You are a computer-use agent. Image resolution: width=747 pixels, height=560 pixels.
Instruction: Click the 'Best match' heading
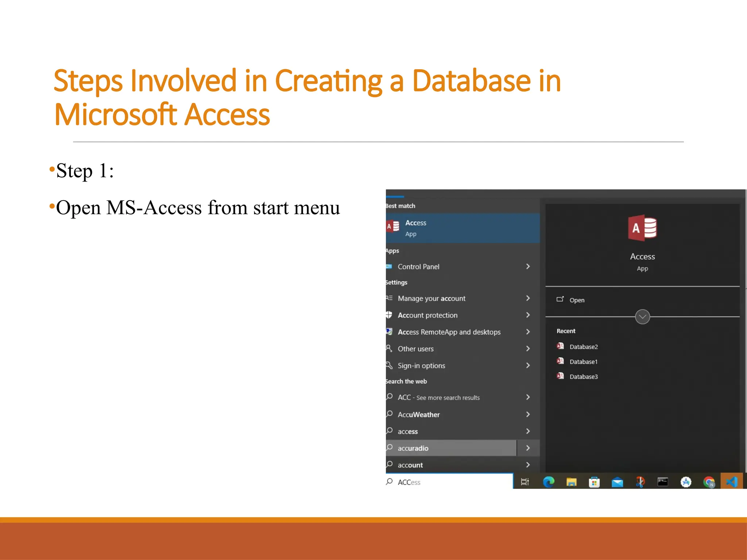[x=400, y=206]
